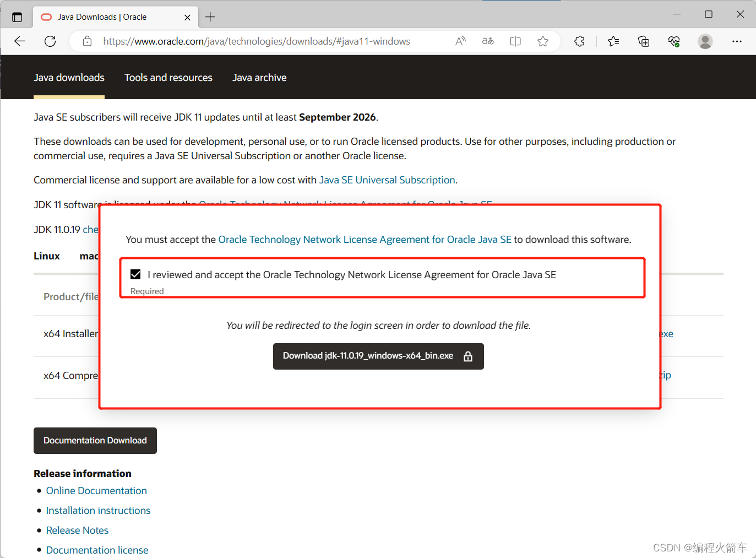Open a new tab with plus icon
This screenshot has height=558, width=756.
(210, 17)
